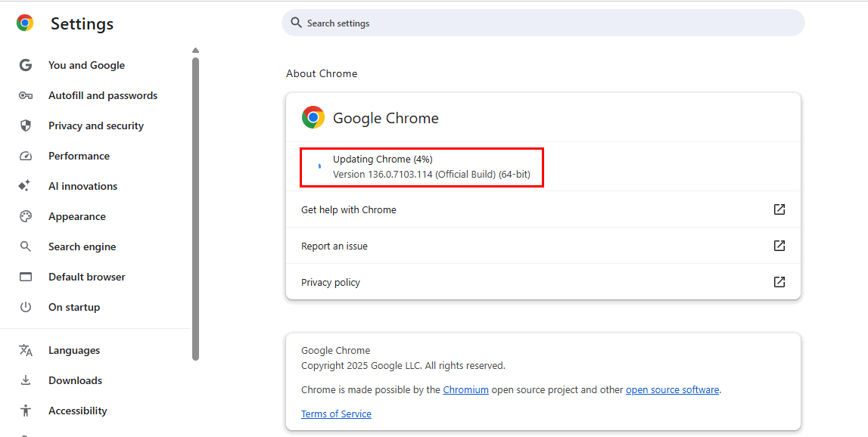Click Report an issue row
This screenshot has width=868, height=437.
tap(543, 246)
